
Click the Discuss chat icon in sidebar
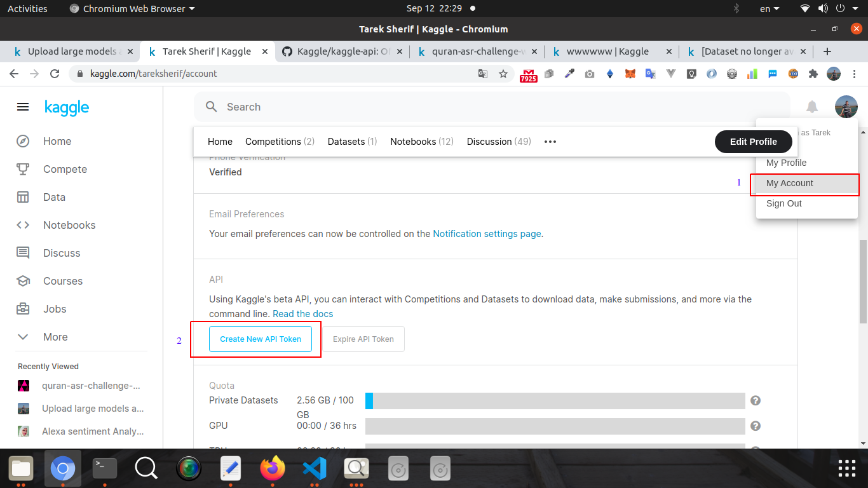pos(23,253)
